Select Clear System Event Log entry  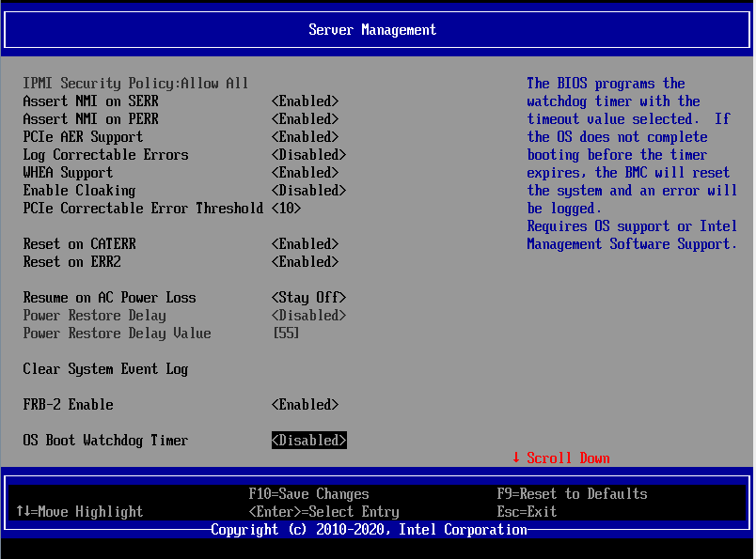105,369
